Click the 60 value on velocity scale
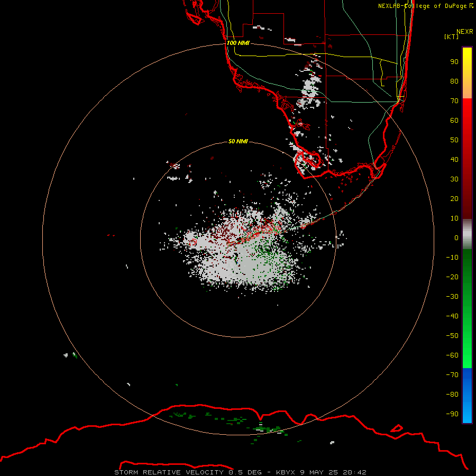 point(454,121)
